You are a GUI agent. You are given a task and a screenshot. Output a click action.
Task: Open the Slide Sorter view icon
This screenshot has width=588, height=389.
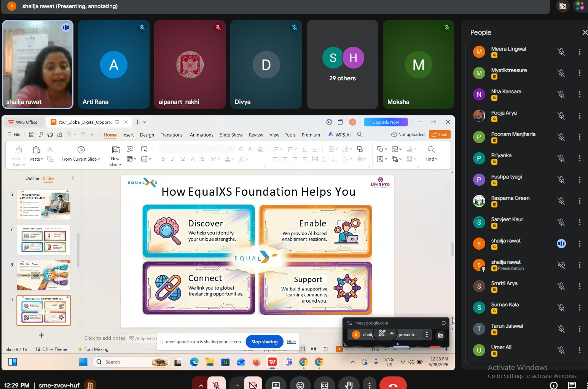[x=314, y=349]
